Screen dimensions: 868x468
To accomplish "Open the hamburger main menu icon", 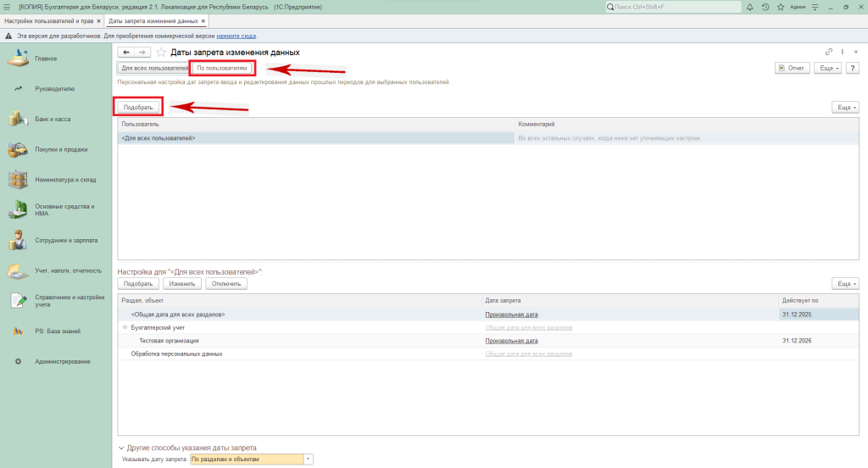I will [x=7, y=7].
